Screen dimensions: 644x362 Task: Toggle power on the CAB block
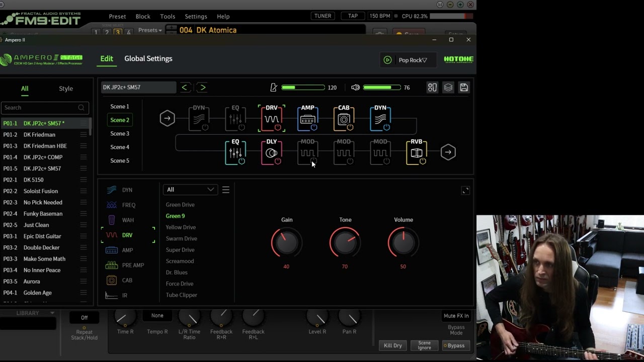tap(350, 127)
